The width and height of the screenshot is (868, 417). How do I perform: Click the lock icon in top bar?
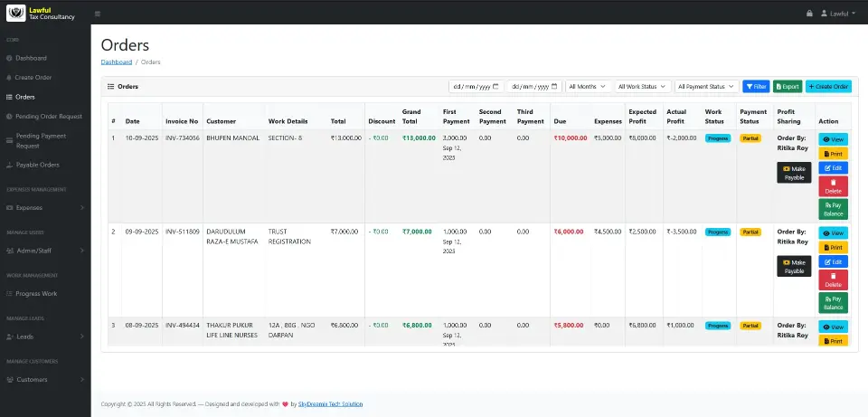click(809, 14)
